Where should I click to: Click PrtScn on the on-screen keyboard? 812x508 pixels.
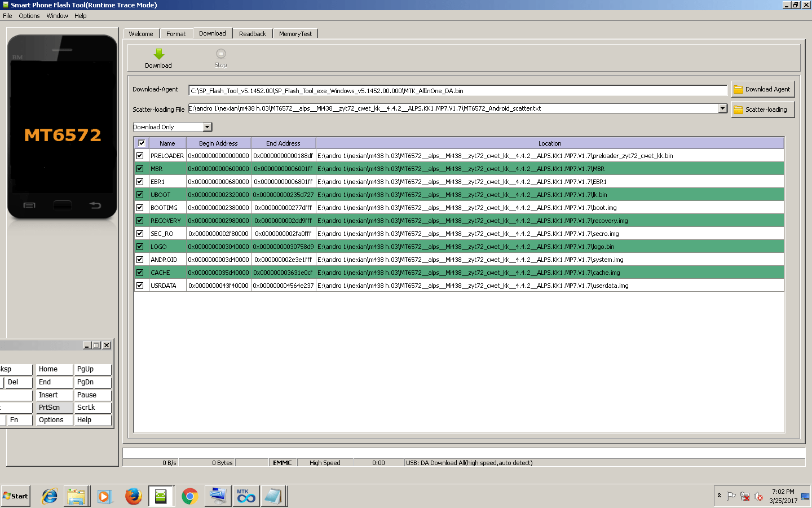55,408
